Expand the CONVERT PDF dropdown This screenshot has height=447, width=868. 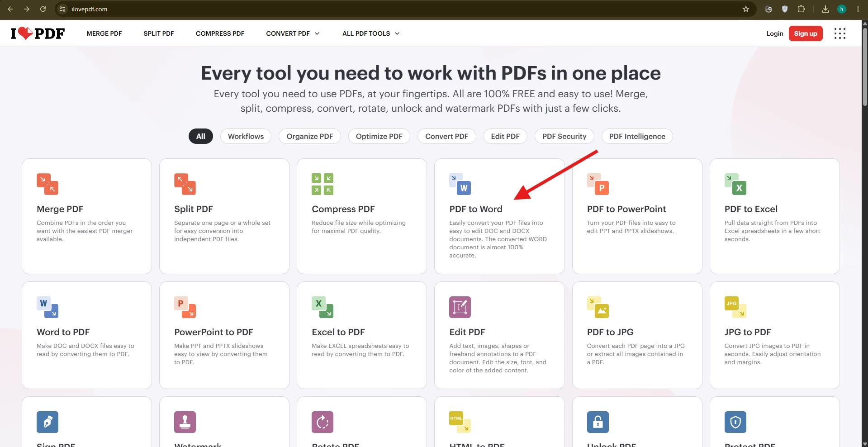pyautogui.click(x=293, y=33)
